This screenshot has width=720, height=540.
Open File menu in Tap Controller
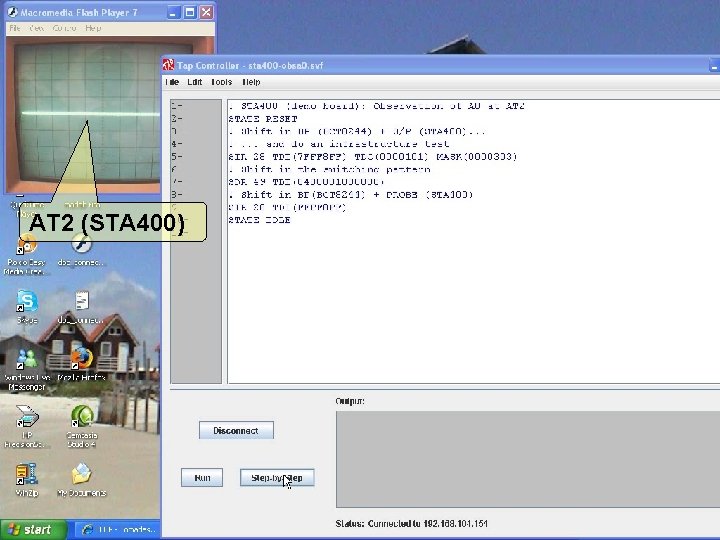172,82
